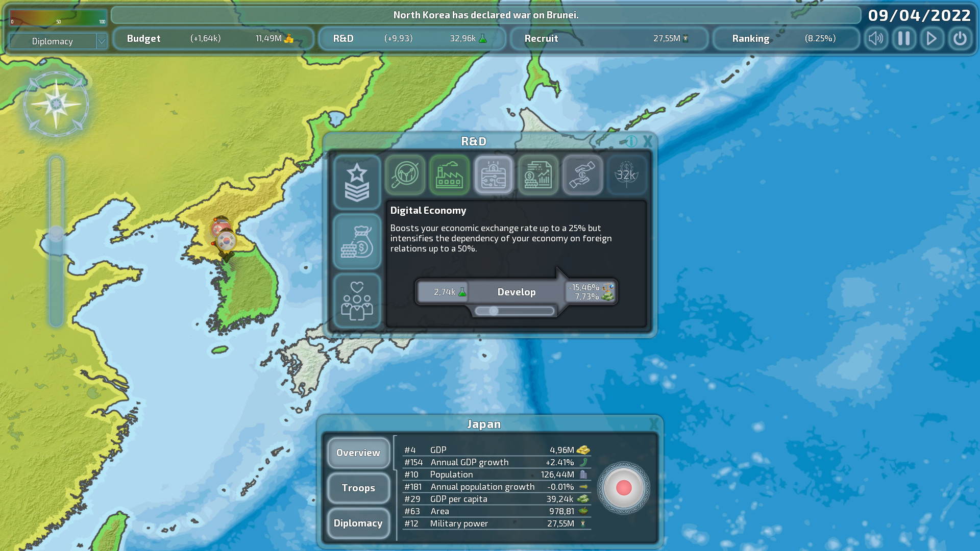Open the magnifying glass research icon

point(405,176)
